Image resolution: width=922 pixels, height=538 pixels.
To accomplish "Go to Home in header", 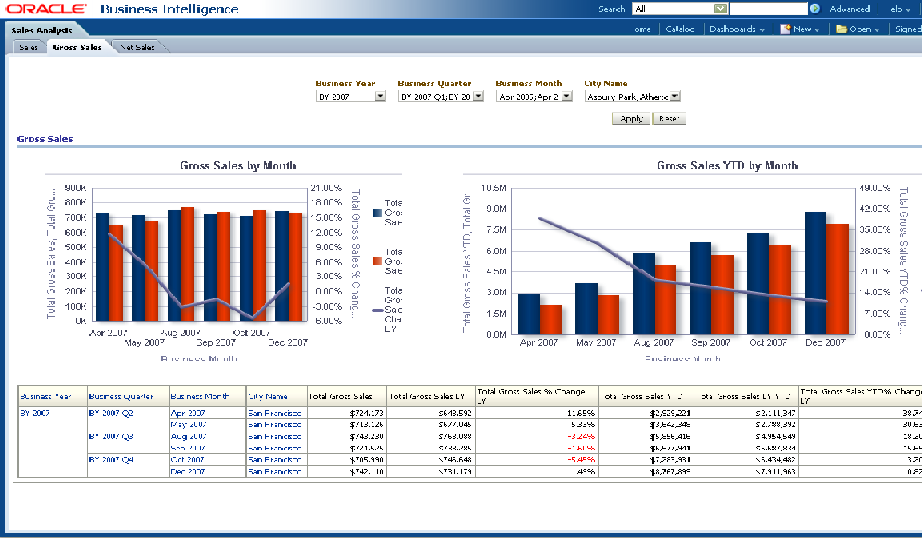I will click(642, 29).
